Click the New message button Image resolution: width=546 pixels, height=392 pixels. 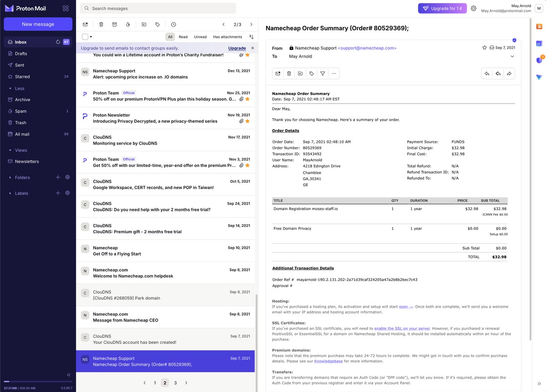(x=38, y=24)
